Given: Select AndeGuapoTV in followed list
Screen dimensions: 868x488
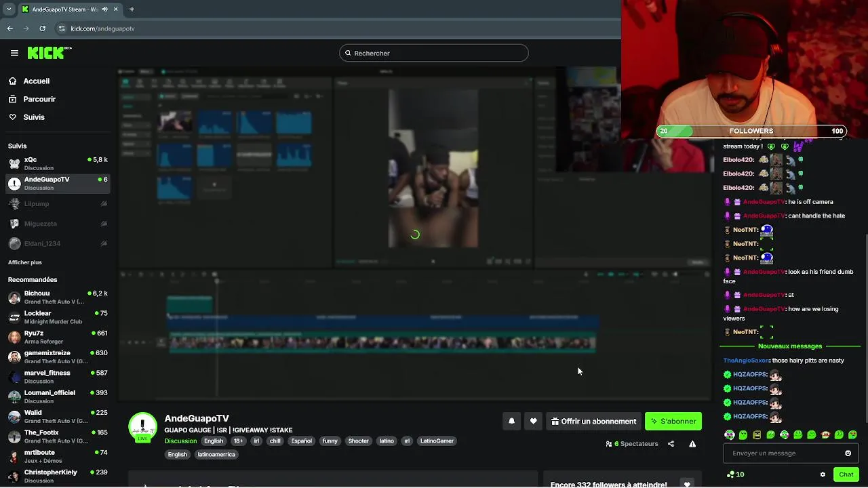Looking at the screenshot, I should coord(57,183).
